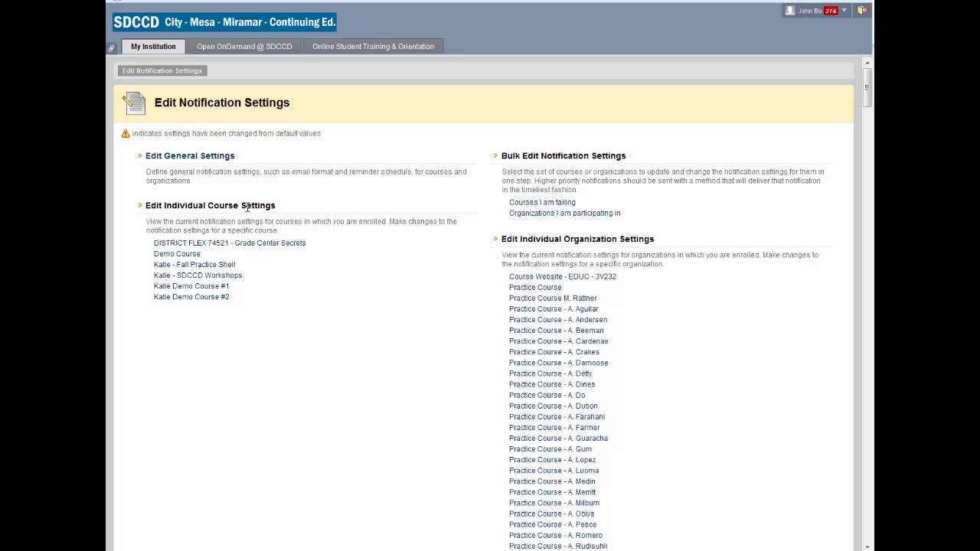The image size is (980, 551).
Task: Open the Open OnDemand @ SDCCD tab
Action: click(x=244, y=47)
